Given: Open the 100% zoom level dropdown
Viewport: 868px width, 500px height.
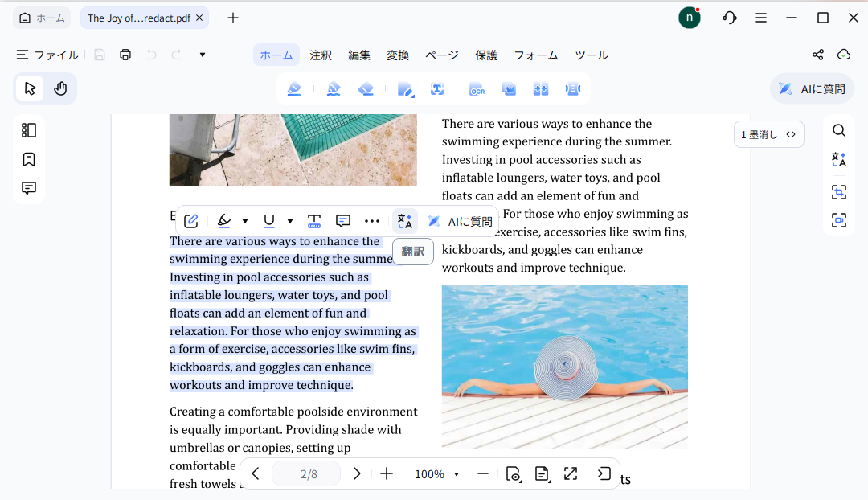Looking at the screenshot, I should (436, 473).
